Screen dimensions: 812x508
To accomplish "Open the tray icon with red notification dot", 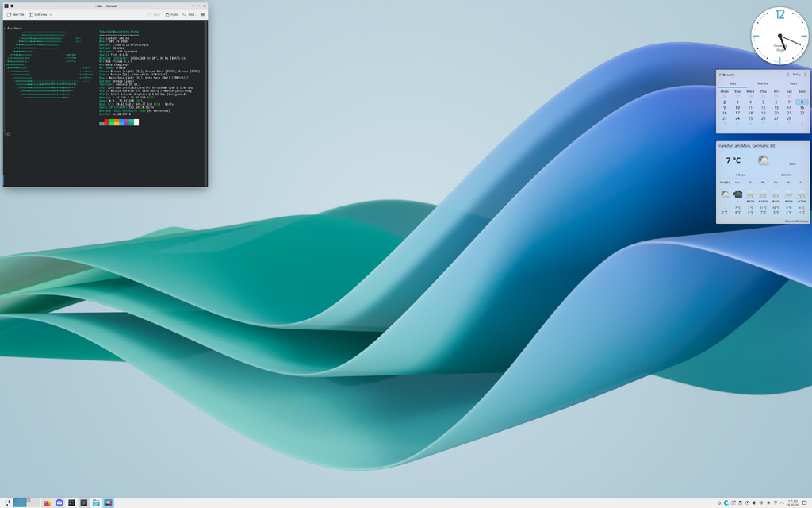I will pos(733,502).
